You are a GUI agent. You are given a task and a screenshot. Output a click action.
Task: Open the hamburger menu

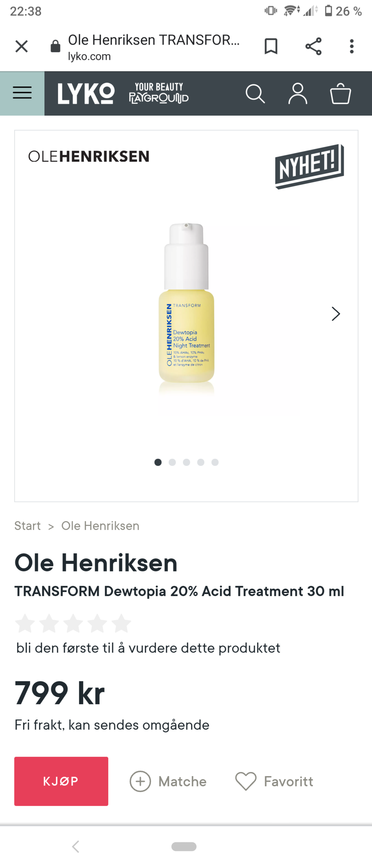coord(22,93)
